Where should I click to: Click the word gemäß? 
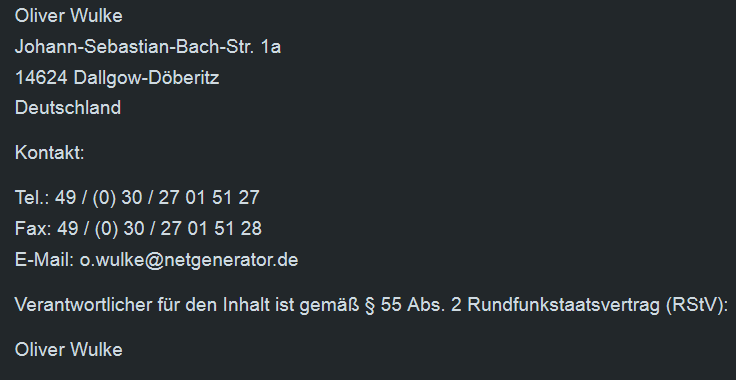pyautogui.click(x=330, y=306)
